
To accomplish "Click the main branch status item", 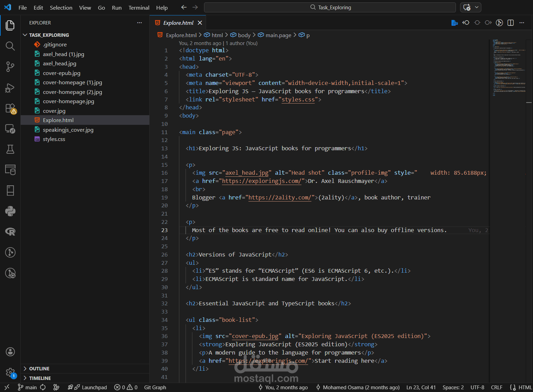I will click(x=28, y=388).
